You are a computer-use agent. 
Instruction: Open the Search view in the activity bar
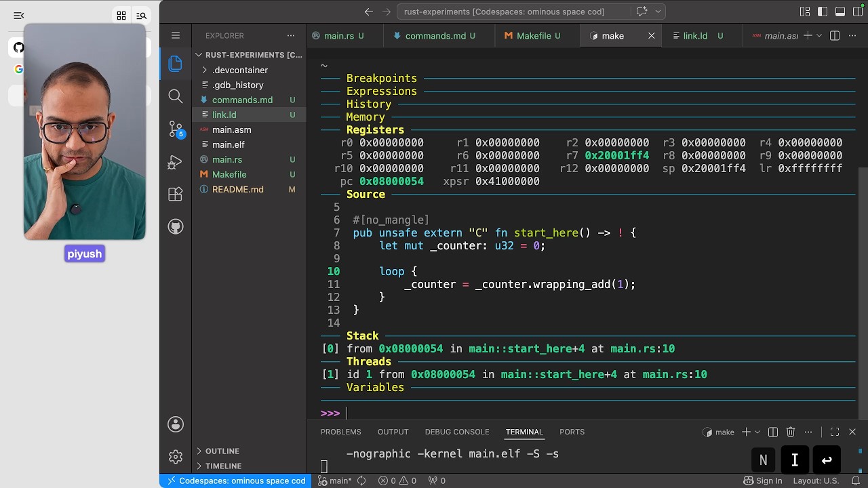pyautogui.click(x=176, y=96)
